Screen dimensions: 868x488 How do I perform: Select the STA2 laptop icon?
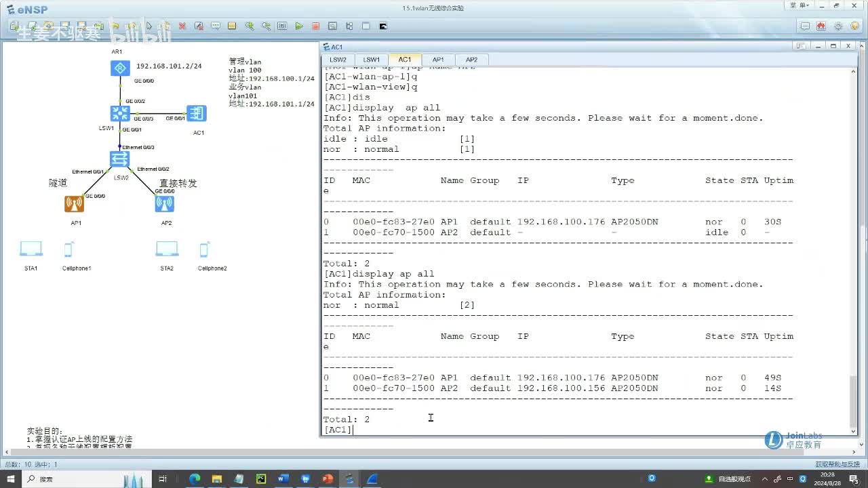click(x=167, y=249)
